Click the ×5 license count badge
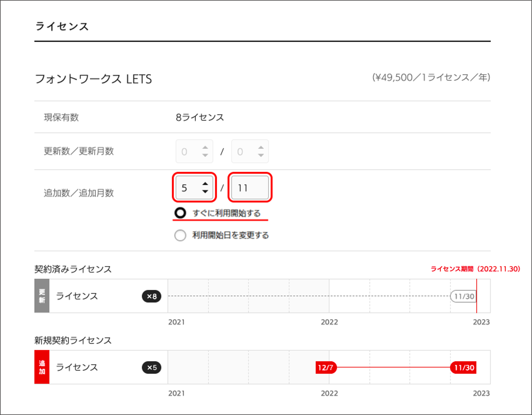This screenshot has height=415, width=532. pos(152,368)
